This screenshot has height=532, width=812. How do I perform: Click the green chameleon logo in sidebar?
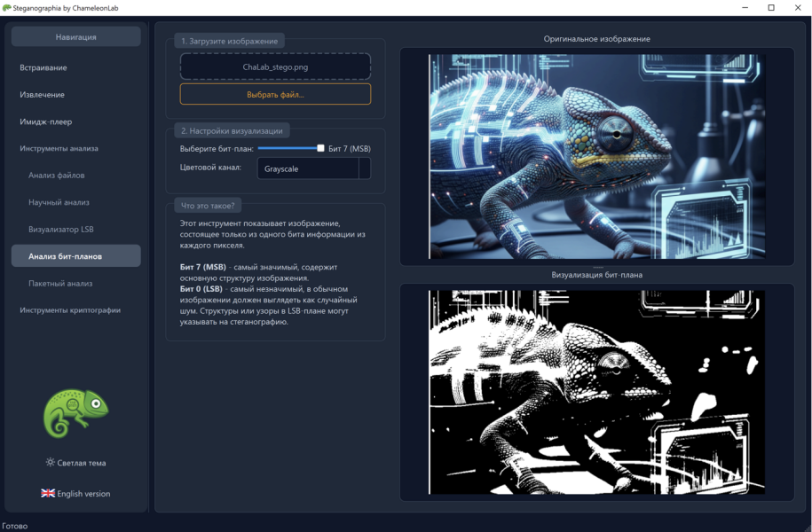[75, 413]
